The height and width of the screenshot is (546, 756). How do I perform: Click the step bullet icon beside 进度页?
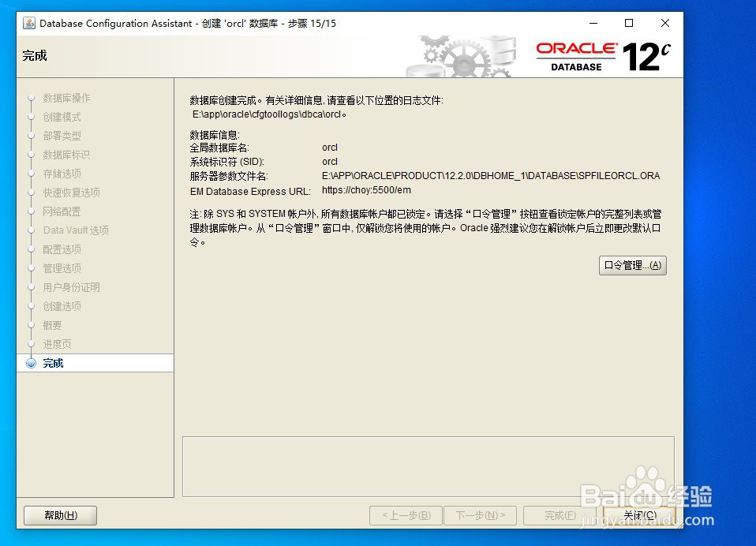30,344
